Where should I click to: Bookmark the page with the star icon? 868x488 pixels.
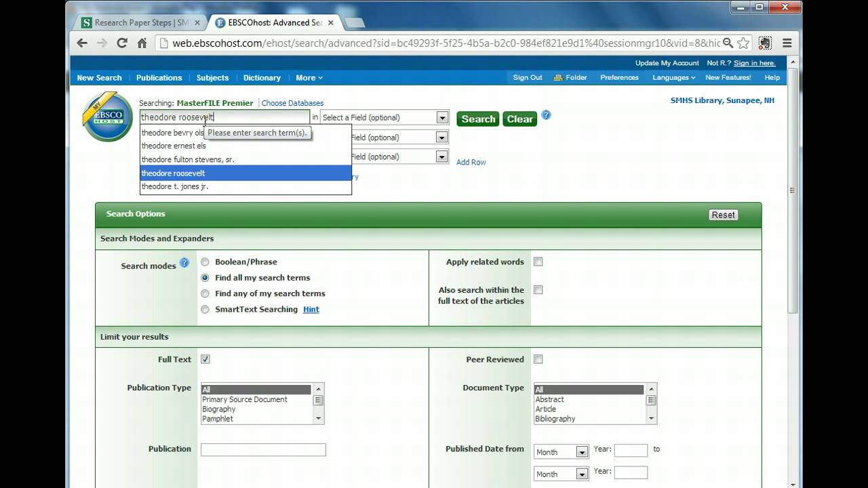click(743, 43)
